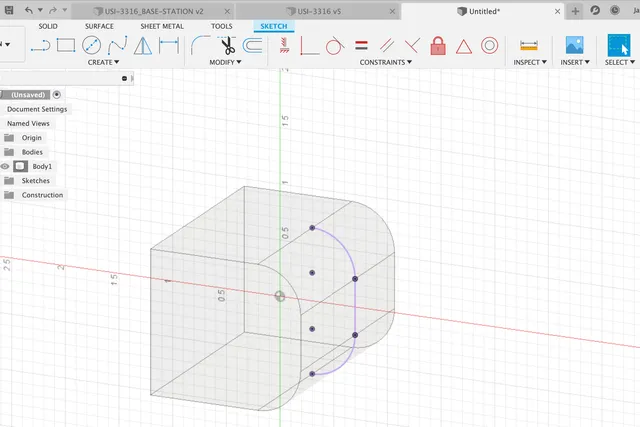Apply the Perpendicular constraint

[x=309, y=45]
